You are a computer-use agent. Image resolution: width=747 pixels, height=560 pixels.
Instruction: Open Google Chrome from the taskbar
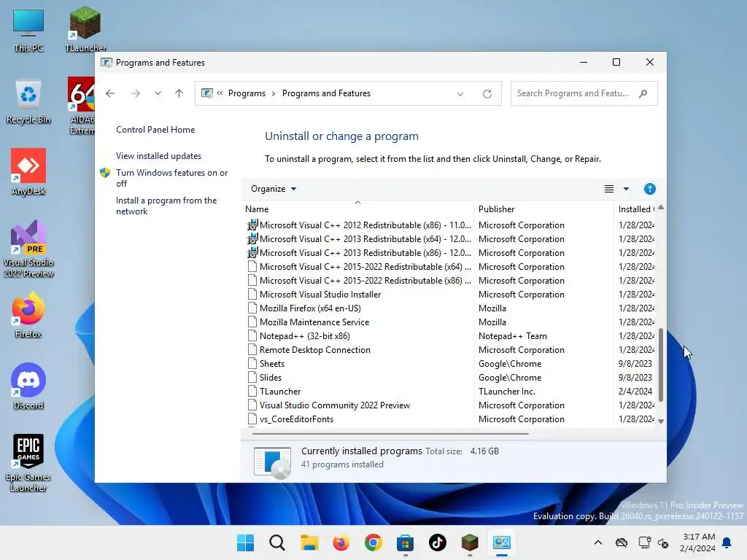[373, 542]
